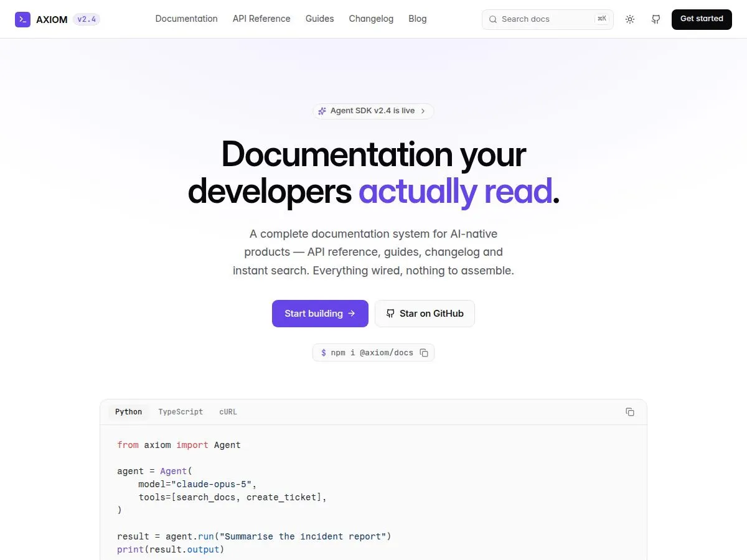Switch to the cURL code tab
This screenshot has height=560, width=747.
(x=228, y=412)
